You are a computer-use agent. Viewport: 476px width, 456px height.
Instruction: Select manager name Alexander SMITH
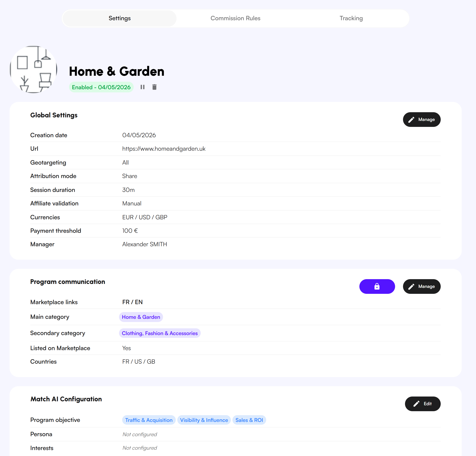(x=145, y=244)
